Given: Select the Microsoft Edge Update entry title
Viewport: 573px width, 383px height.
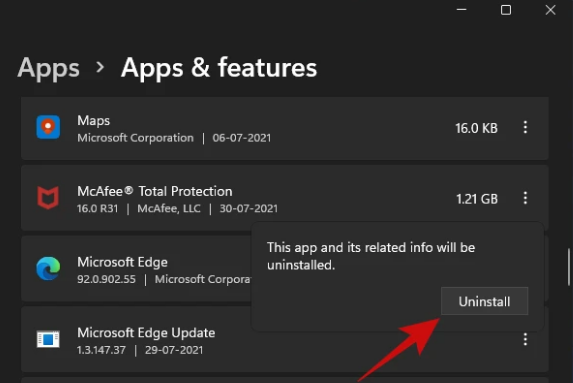Looking at the screenshot, I should [x=146, y=333].
